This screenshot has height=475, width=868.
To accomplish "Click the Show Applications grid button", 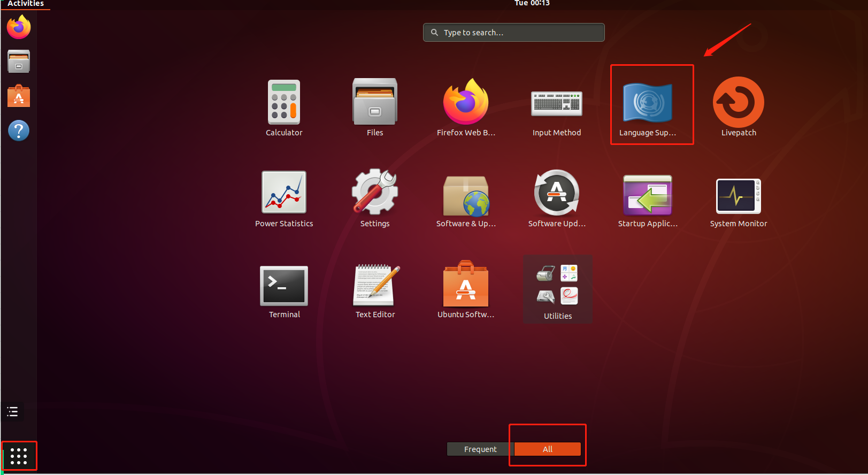I will [x=19, y=456].
